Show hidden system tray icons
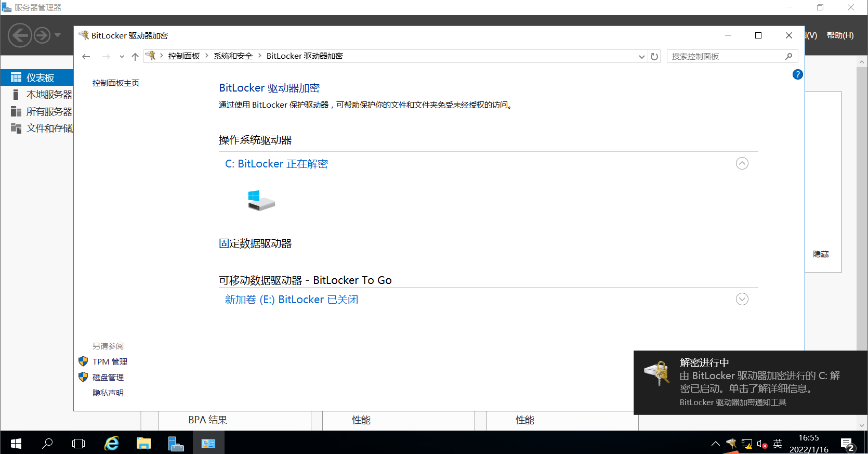Image resolution: width=868 pixels, height=454 pixels. pos(716,444)
